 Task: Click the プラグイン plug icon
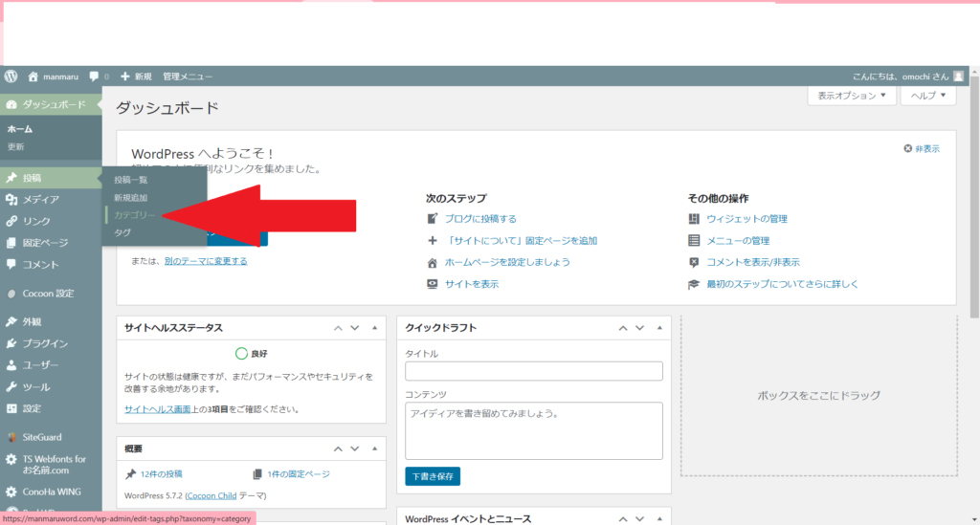click(11, 343)
